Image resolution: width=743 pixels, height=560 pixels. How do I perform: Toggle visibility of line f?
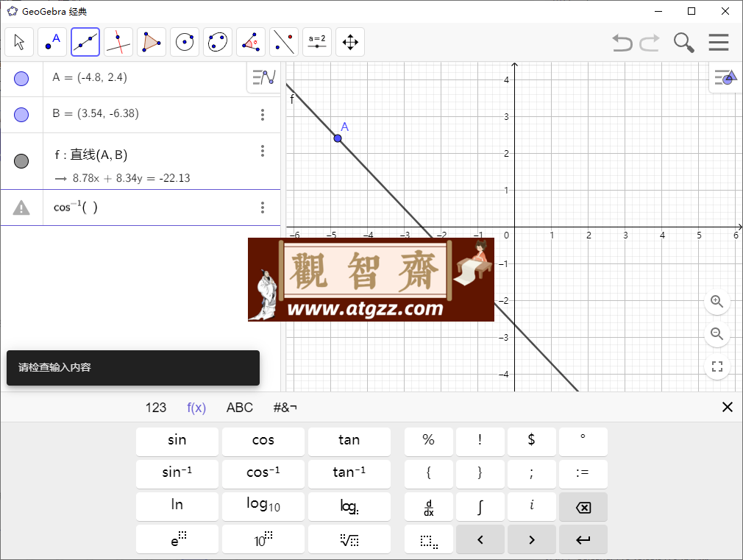coord(21,161)
